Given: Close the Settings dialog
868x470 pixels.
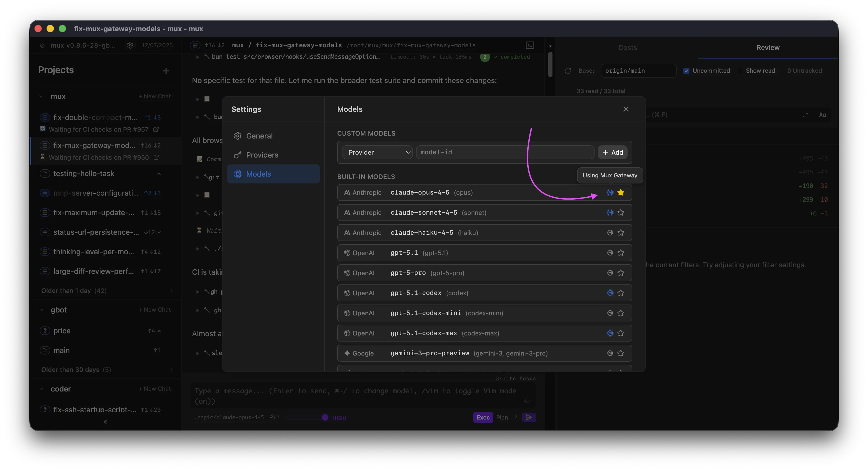Looking at the screenshot, I should click(x=626, y=109).
